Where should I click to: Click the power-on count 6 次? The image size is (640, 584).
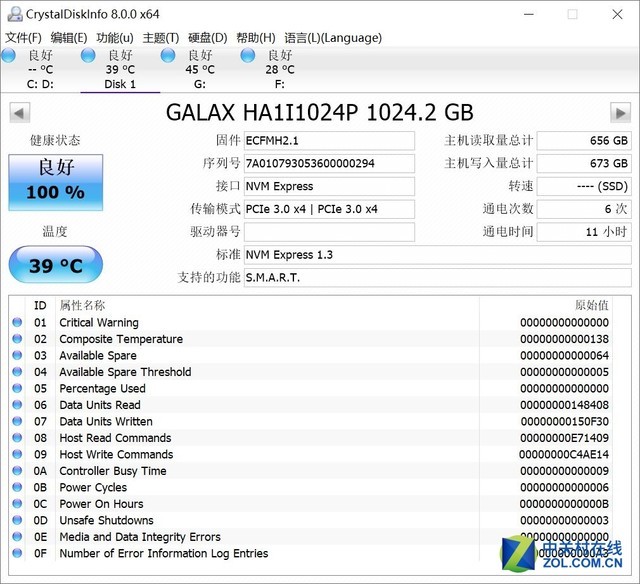(x=584, y=209)
